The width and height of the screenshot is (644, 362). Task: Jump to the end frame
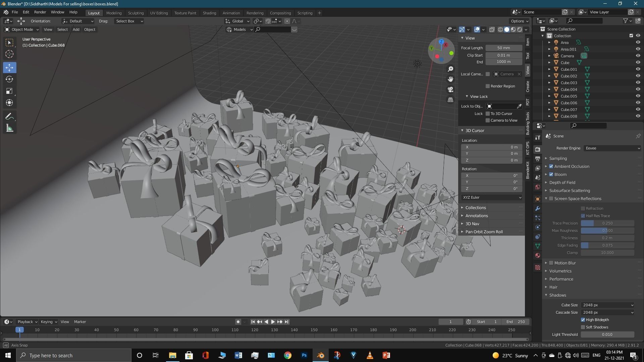(286, 322)
